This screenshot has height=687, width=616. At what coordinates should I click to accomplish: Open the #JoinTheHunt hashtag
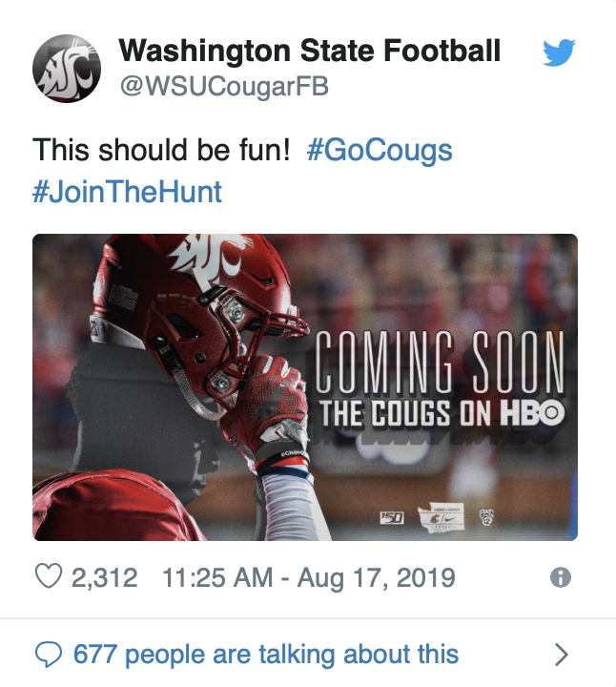127,192
